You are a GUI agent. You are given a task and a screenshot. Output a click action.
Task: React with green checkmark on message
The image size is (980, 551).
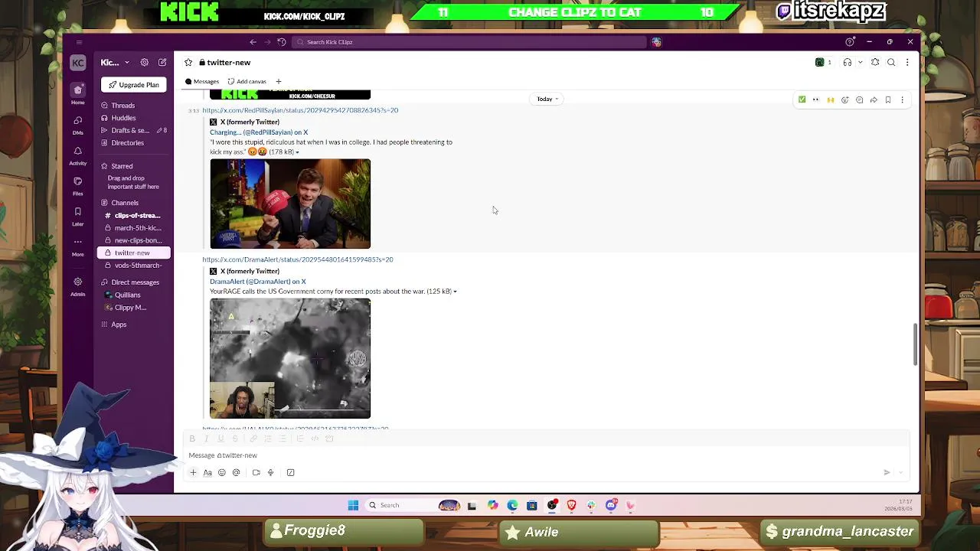(x=802, y=99)
